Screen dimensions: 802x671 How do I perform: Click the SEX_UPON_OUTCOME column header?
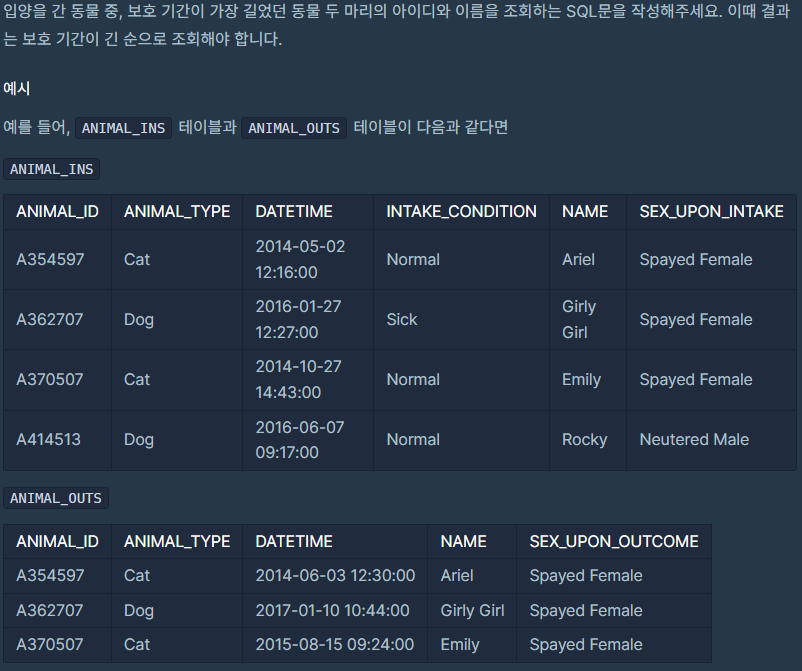[614, 541]
